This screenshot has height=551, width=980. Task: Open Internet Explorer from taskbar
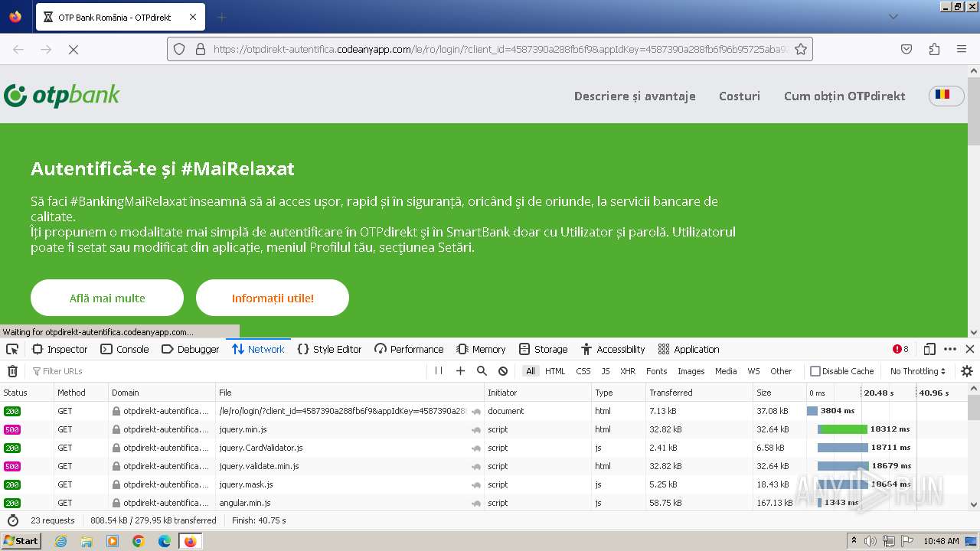point(60,541)
